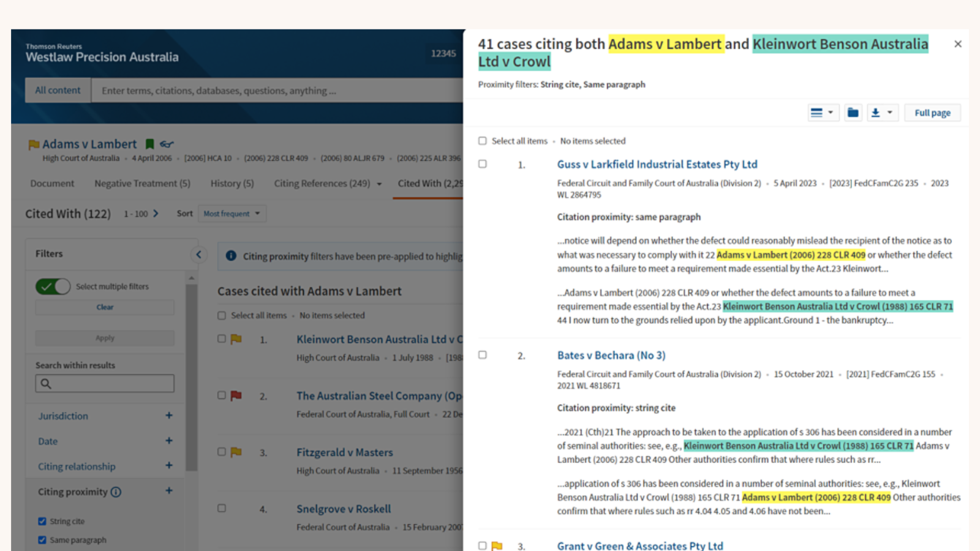Tick checkbox for Fitzgerald v Masters

(222, 452)
